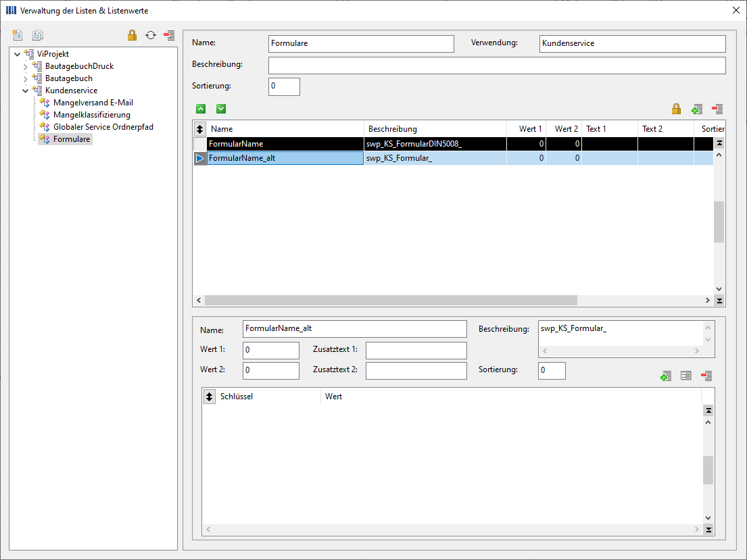Click the swp_KS_FormularDIN5008_ description cell
747x560 pixels.
coord(435,144)
